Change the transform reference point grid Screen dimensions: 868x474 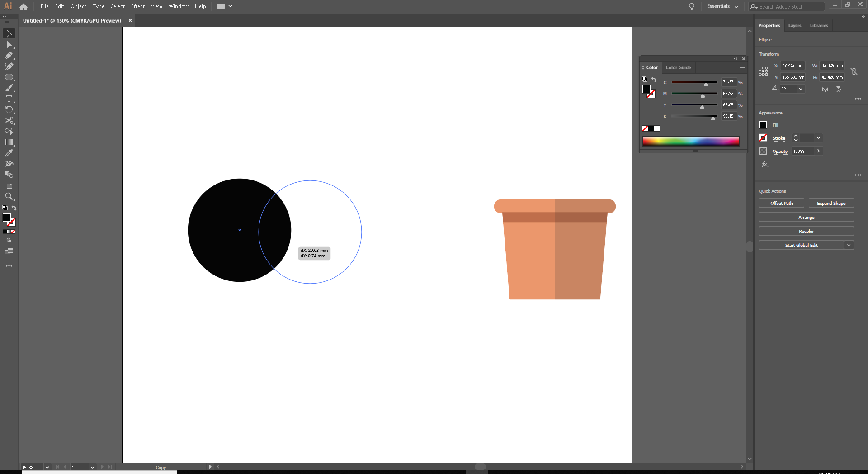tap(763, 71)
